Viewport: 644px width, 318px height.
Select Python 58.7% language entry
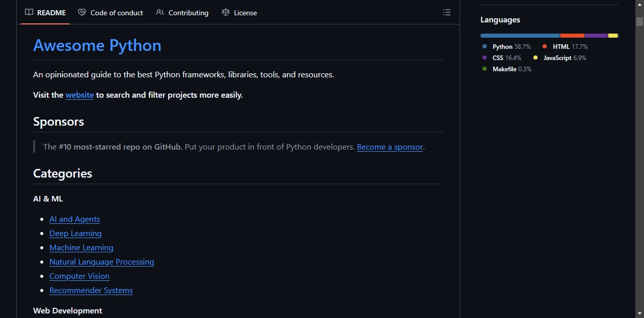tap(506, 47)
